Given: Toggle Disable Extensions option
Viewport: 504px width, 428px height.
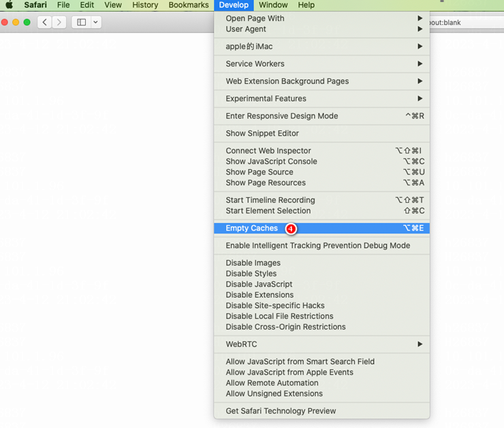Looking at the screenshot, I should coord(321,294).
